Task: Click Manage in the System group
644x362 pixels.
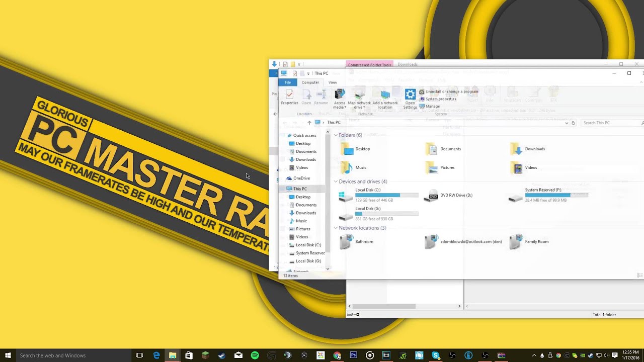Action: [x=429, y=106]
